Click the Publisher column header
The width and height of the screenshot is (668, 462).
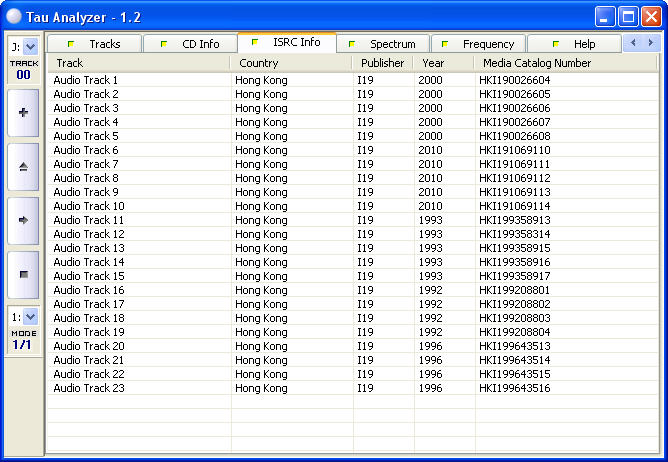[383, 63]
